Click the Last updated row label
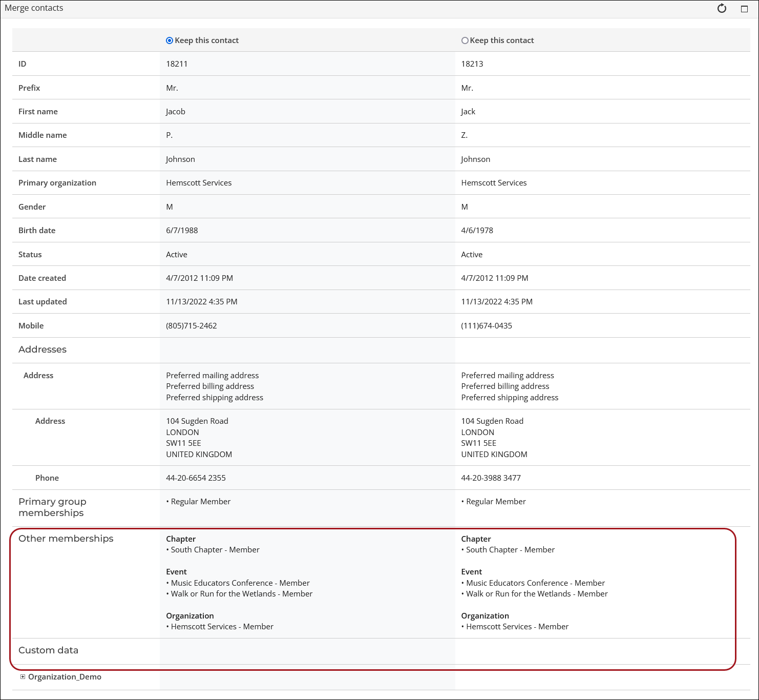Image resolution: width=759 pixels, height=700 pixels. (x=43, y=302)
